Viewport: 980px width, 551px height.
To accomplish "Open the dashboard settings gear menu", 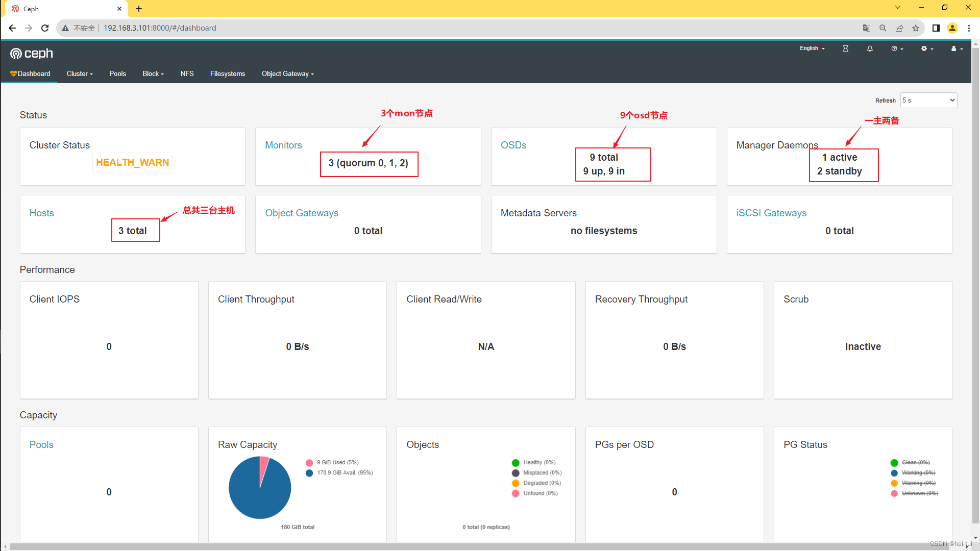I will 927,48.
